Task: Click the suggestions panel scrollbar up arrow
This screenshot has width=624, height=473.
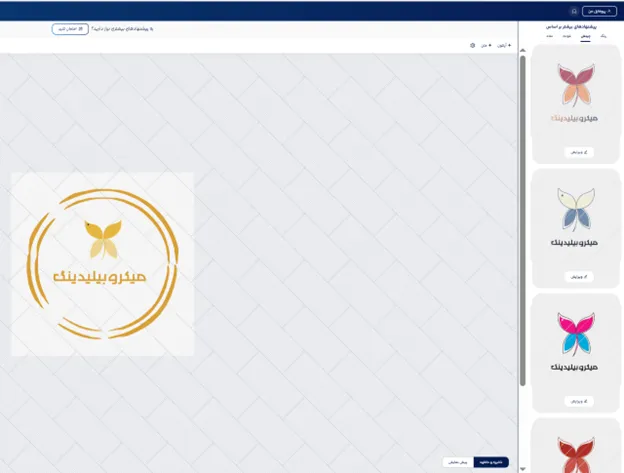Action: 523,51
